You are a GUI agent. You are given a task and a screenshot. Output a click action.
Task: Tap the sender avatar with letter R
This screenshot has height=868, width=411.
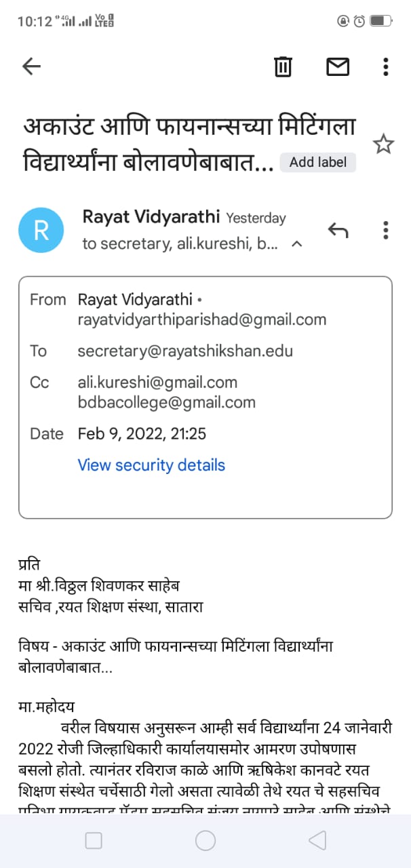(x=41, y=230)
